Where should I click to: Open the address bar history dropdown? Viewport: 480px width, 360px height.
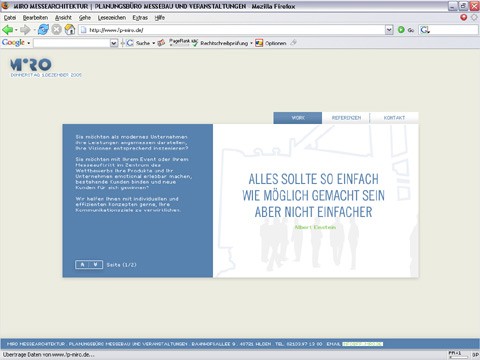pos(389,30)
